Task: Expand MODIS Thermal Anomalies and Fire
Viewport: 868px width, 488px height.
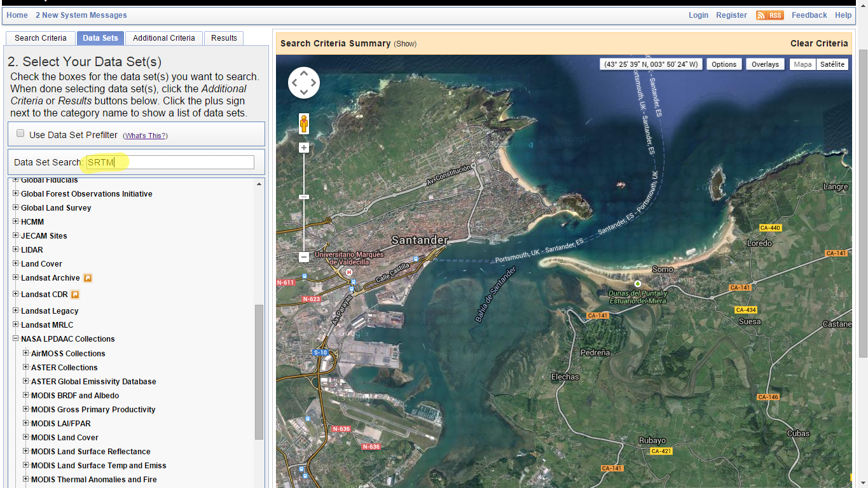Action: [x=26, y=479]
